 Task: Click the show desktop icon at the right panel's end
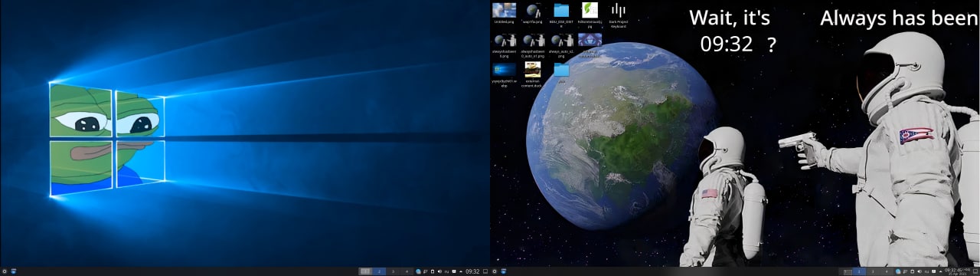coord(975,271)
